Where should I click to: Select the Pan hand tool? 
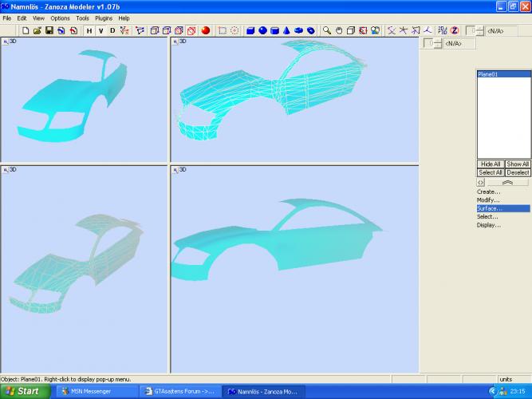coord(339,30)
